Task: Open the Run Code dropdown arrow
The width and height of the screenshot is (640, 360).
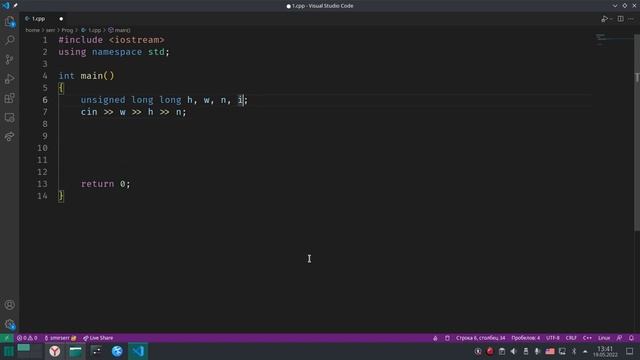Action: (x=611, y=19)
